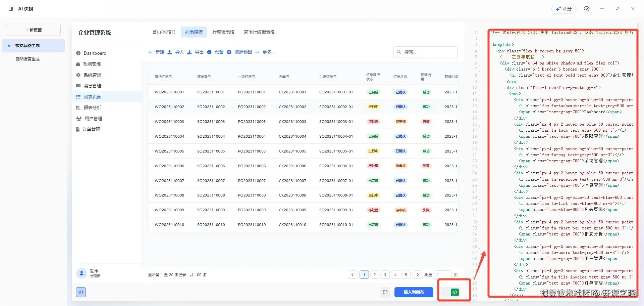The width and height of the screenshot is (644, 306).
Task: Click 已确认 badge in row WO2023110007
Action: tap(400, 181)
